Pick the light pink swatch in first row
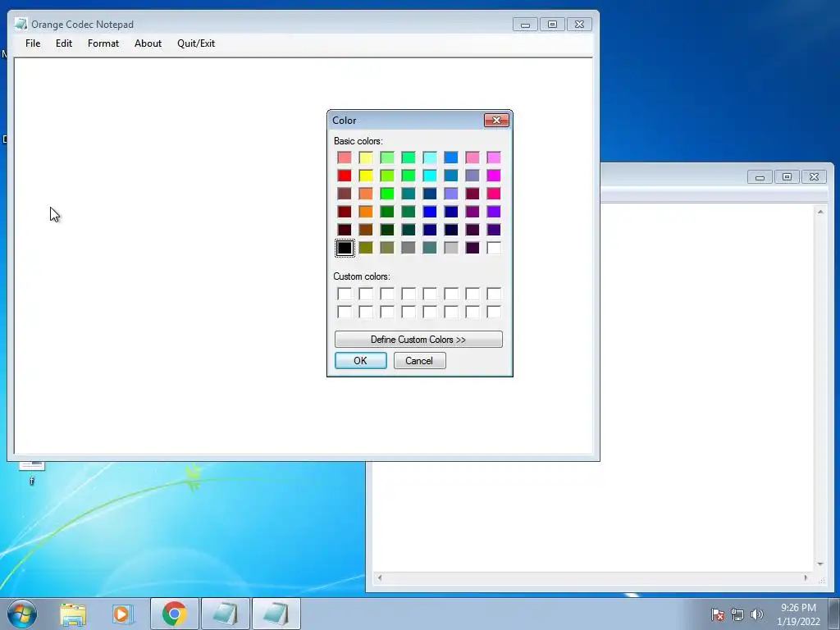 tap(472, 157)
